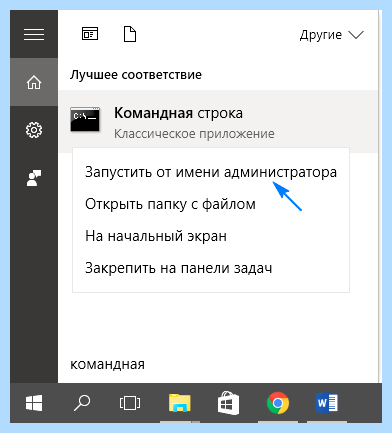Filter results by Apps icon
The image size is (392, 433).
pos(90,34)
